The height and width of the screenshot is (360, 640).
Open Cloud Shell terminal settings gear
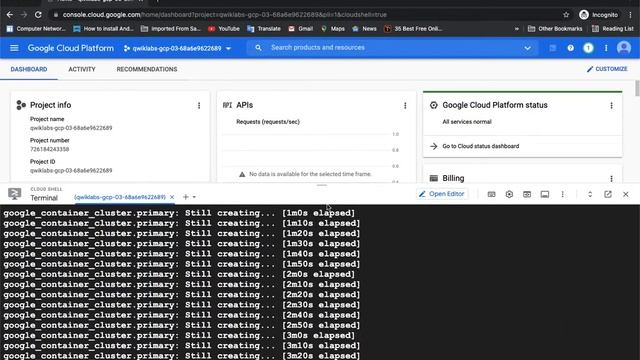[509, 194]
